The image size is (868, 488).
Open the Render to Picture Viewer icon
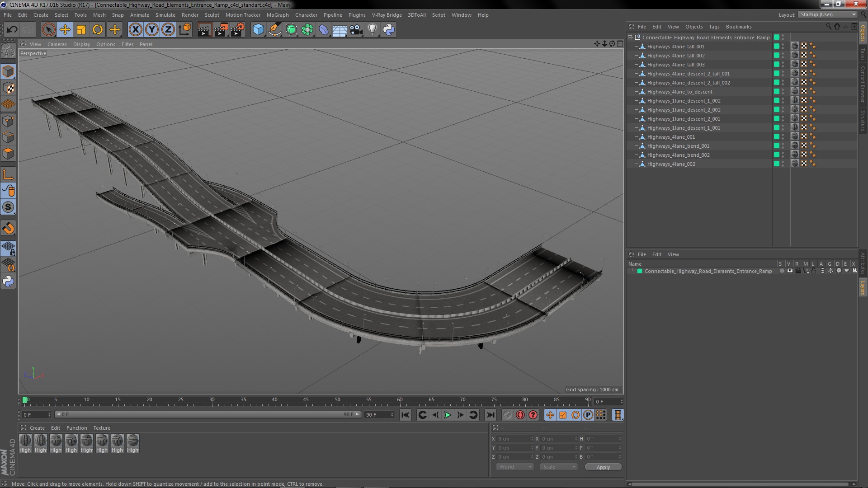pos(221,30)
